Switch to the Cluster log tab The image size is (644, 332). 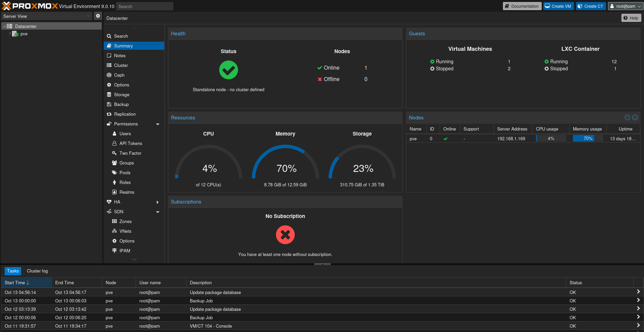[37, 271]
